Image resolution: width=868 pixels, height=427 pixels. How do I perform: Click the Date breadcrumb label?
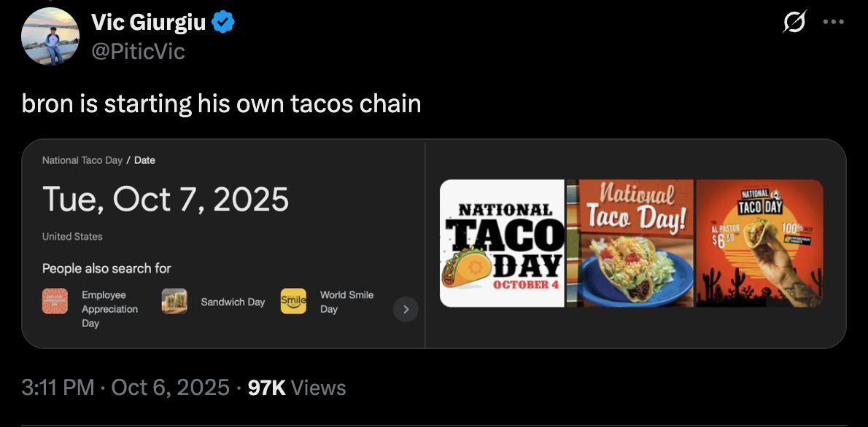144,160
